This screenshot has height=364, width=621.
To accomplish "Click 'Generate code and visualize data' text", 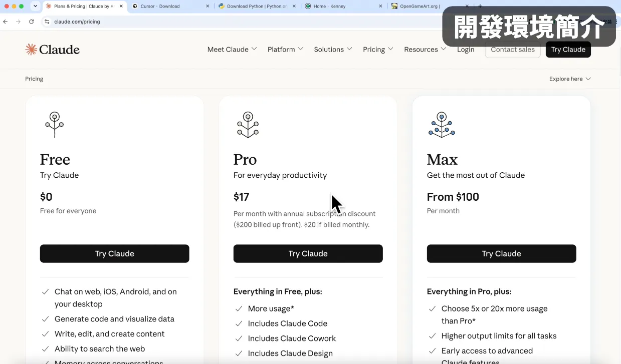I will tap(114, 319).
